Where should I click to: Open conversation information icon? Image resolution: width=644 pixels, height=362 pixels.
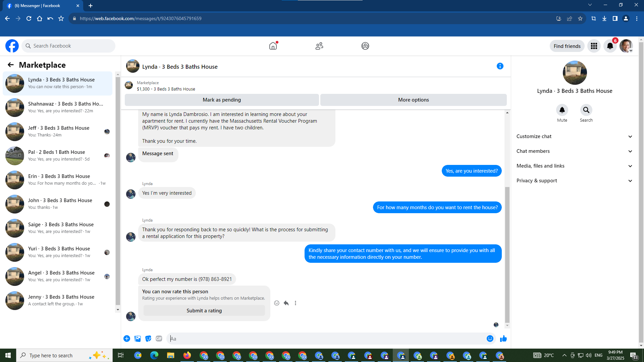500,66
